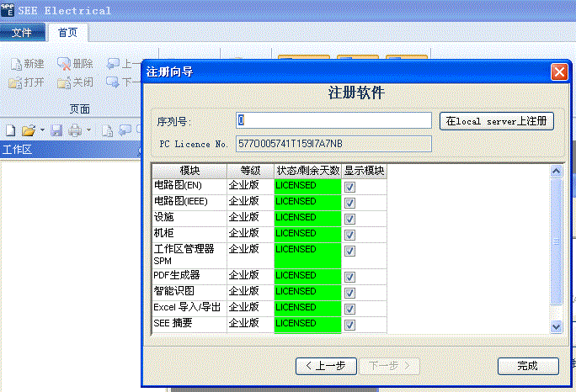Close the 注册向导 dialog
Image resolution: width=576 pixels, height=392 pixels.
[559, 72]
